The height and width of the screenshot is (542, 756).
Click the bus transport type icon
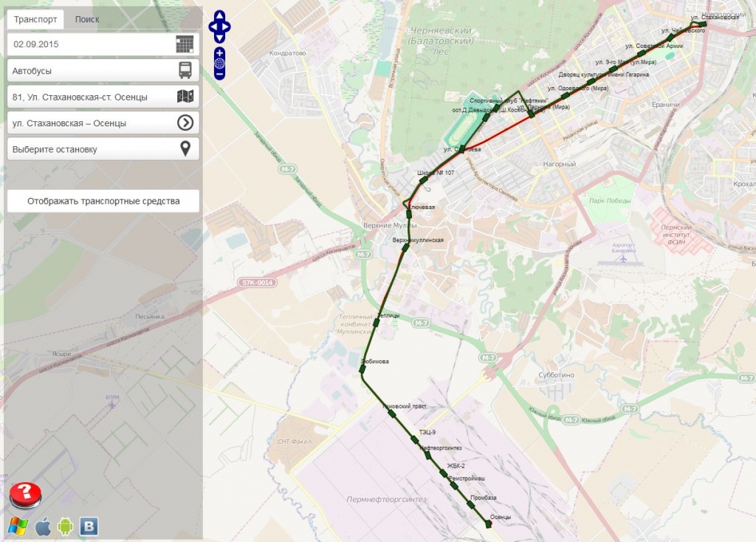(x=185, y=70)
